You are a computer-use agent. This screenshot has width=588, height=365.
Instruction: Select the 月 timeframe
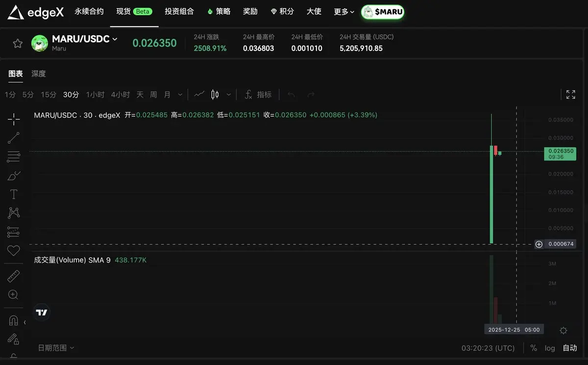[168, 95]
